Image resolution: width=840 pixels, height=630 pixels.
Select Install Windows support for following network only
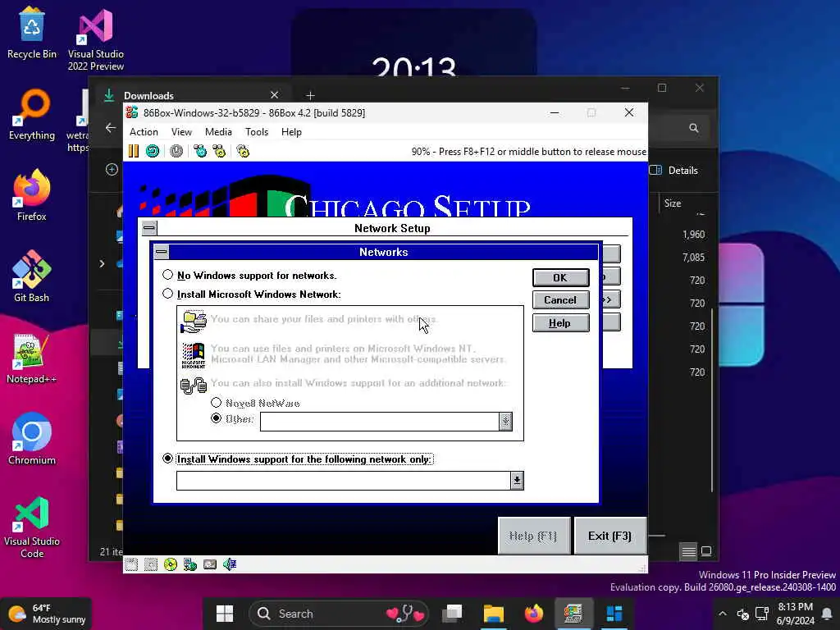(x=167, y=459)
